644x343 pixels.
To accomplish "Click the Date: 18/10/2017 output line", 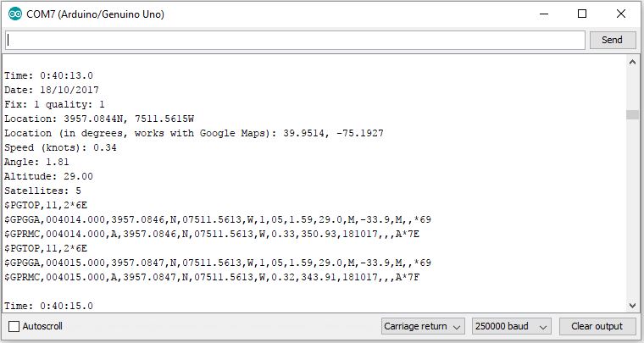I will click(x=52, y=90).
